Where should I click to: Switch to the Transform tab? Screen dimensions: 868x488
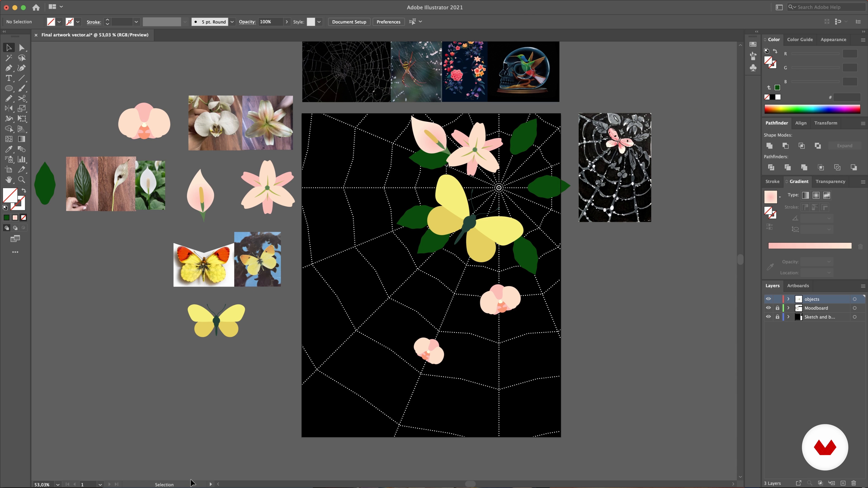click(826, 123)
